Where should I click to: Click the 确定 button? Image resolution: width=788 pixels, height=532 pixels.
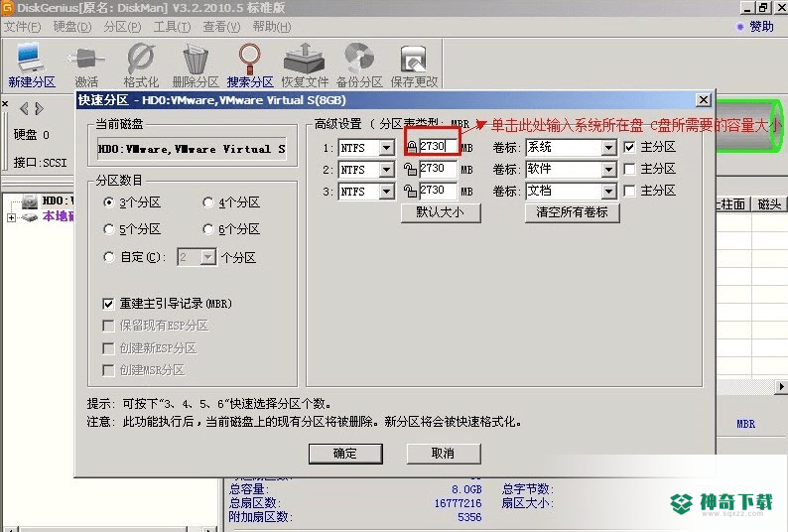(x=345, y=454)
